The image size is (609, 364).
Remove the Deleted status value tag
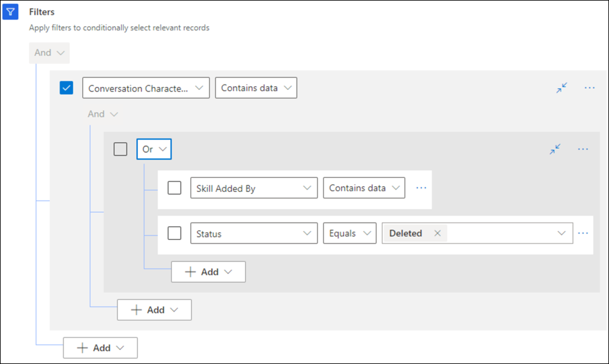(x=438, y=233)
